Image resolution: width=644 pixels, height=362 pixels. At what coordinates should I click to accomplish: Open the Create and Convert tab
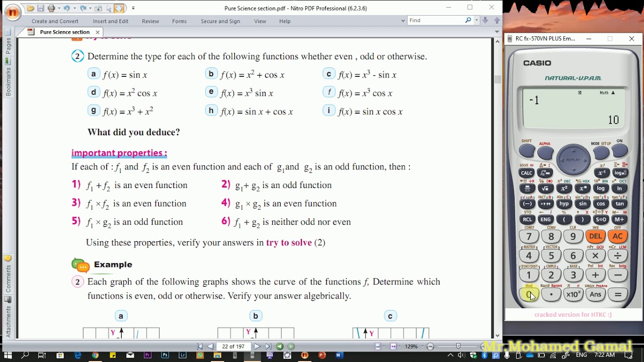pyautogui.click(x=55, y=21)
